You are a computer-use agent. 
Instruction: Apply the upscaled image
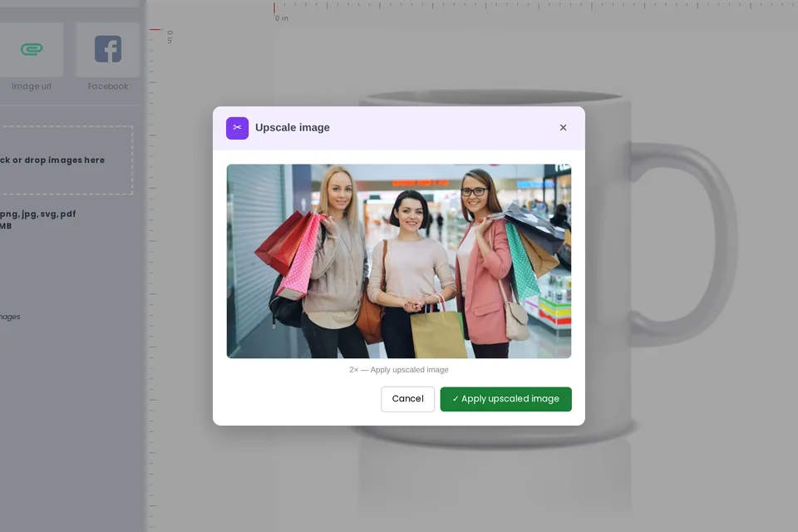tap(506, 399)
